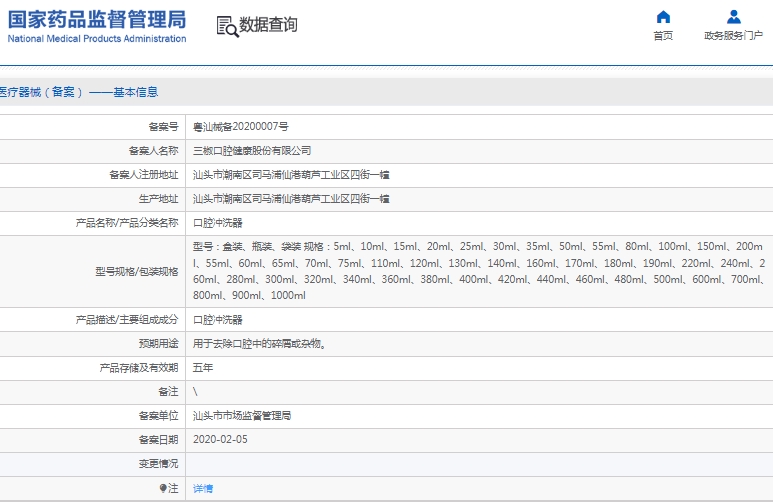Click the 数据查询 heading text
This screenshot has width=773, height=504.
tap(268, 24)
